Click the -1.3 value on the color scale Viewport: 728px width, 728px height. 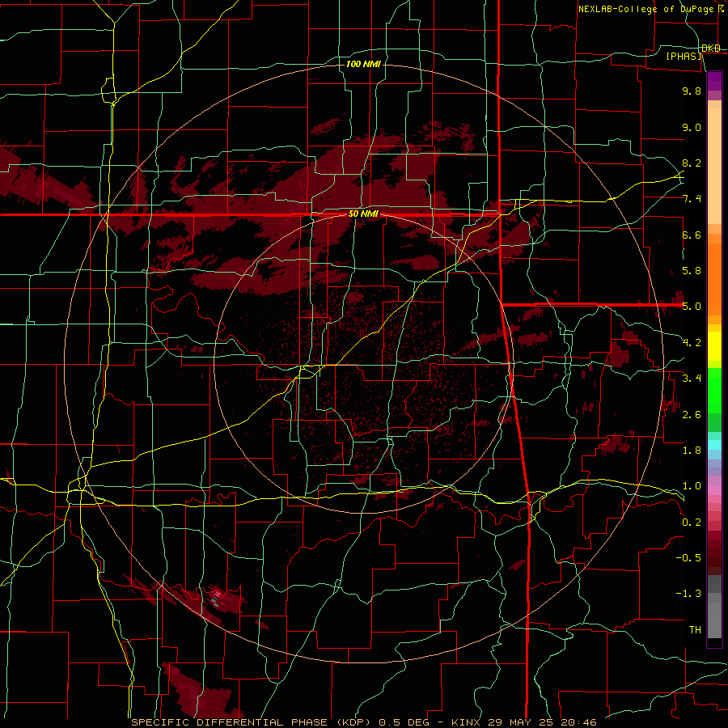688,594
